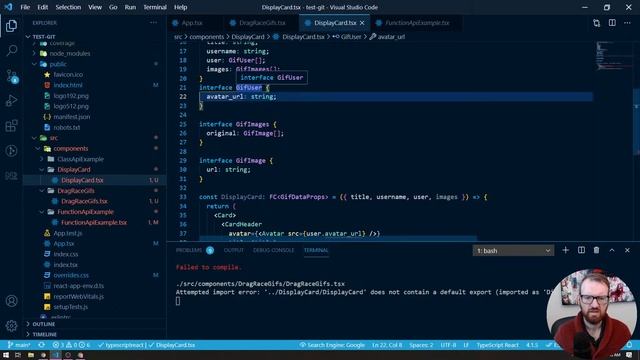Show the OUTPUT panel tab
The height and width of the screenshot is (360, 640).
pos(233,250)
